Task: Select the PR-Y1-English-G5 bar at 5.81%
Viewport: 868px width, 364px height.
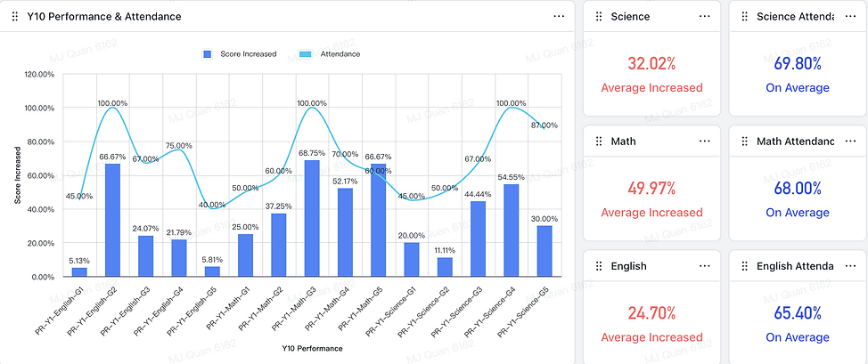Action: pos(213,271)
